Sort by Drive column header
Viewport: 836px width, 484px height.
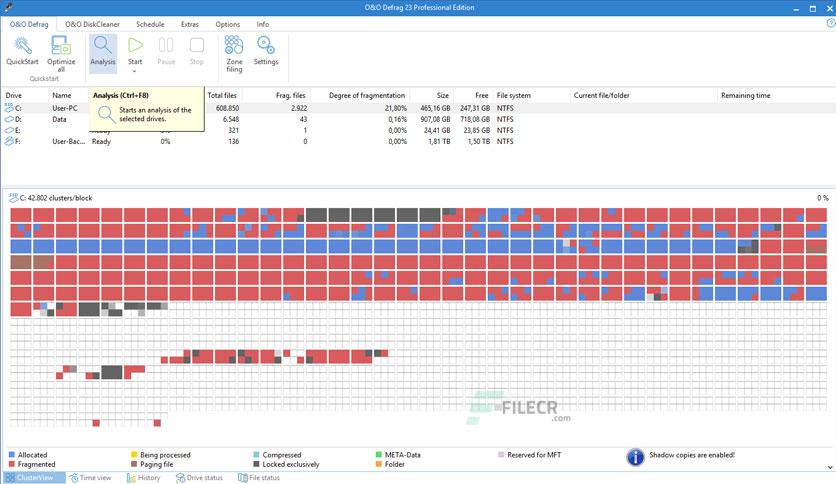(14, 95)
